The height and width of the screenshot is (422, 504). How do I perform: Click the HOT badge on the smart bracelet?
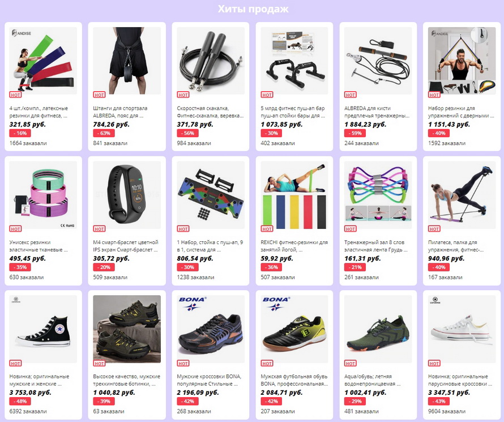pos(99,229)
